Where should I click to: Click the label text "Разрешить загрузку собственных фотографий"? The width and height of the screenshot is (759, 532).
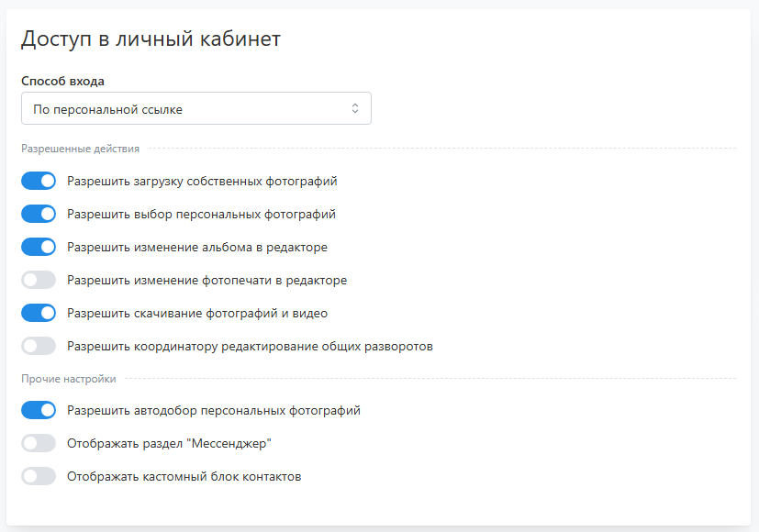(x=202, y=181)
